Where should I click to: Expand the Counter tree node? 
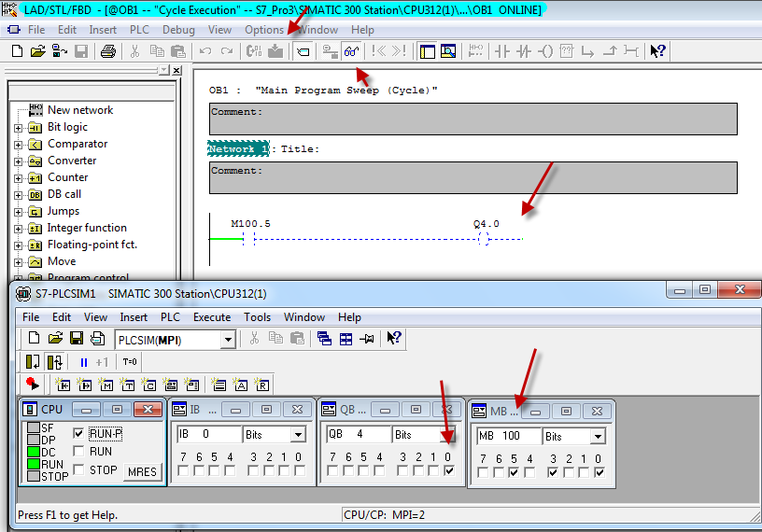(19, 178)
